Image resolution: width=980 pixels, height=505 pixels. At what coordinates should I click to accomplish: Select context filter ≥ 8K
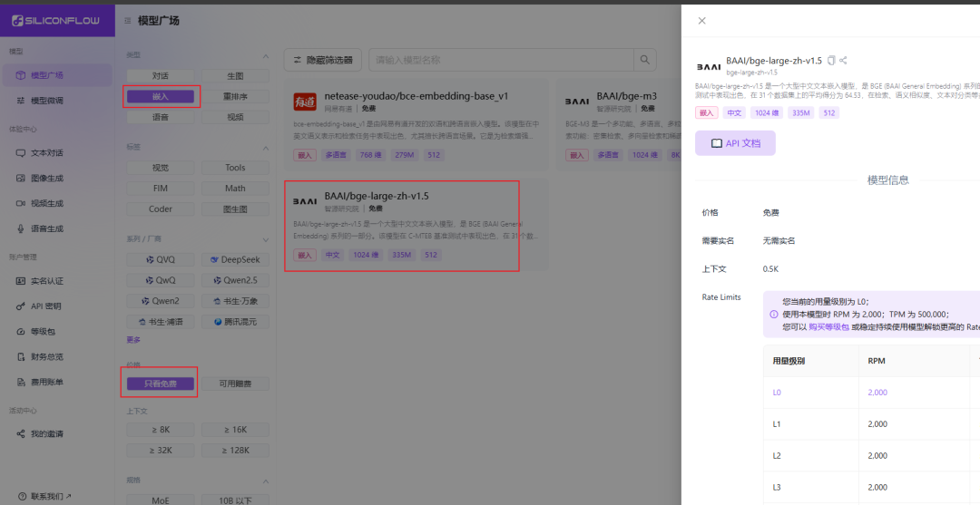click(160, 430)
